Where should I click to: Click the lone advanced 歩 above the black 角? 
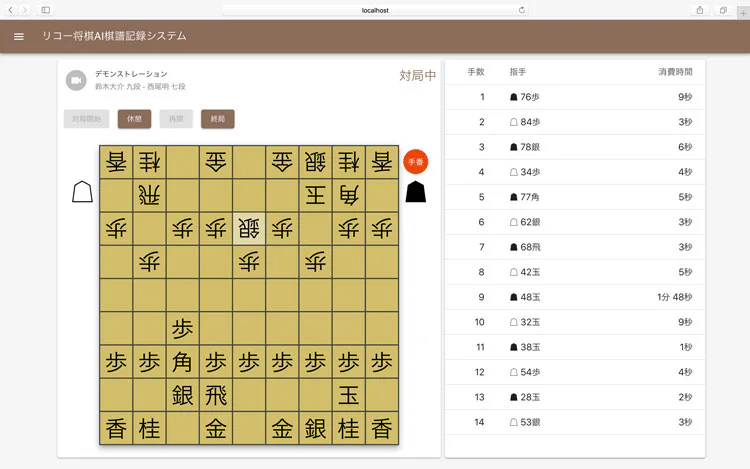[182, 328]
